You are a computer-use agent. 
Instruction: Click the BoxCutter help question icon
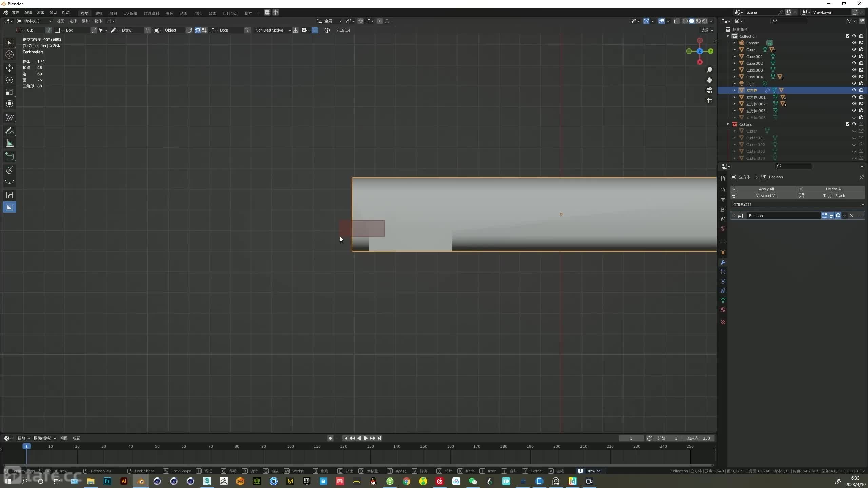[327, 30]
